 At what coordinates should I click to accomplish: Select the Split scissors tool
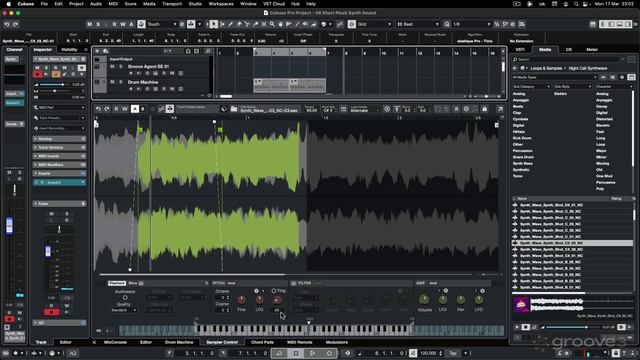[x=247, y=24]
